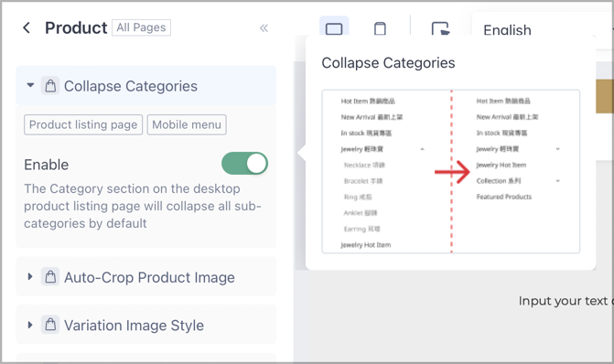Click the Product listing page tag
This screenshot has width=614, height=364.
(x=83, y=125)
